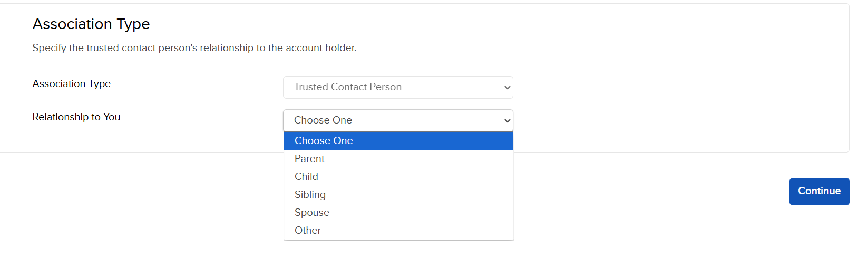Click the arrow on the Trusted Contact Person dropdown

pyautogui.click(x=507, y=88)
